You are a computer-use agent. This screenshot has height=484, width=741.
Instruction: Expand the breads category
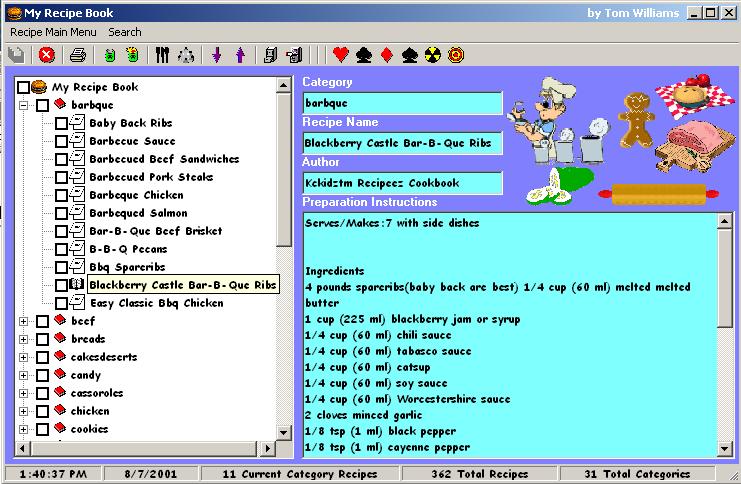point(23,340)
